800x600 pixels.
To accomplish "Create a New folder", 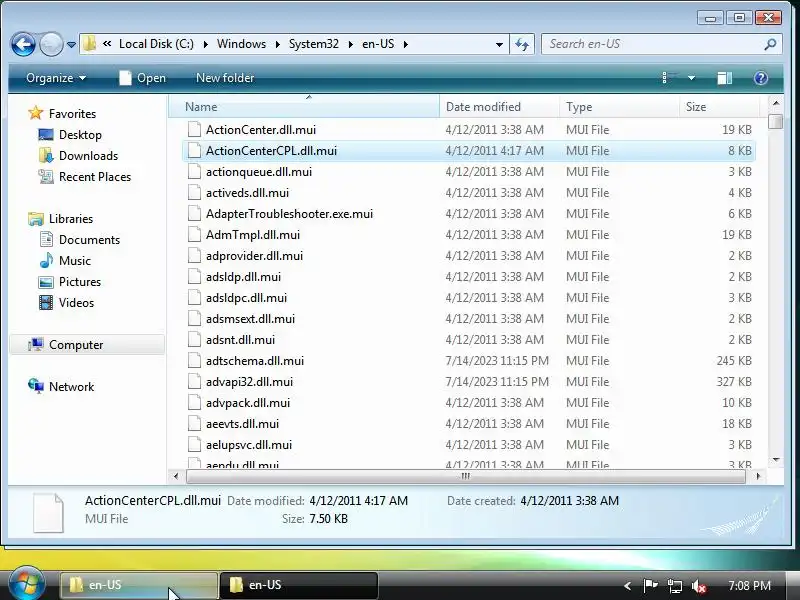I will tap(225, 78).
